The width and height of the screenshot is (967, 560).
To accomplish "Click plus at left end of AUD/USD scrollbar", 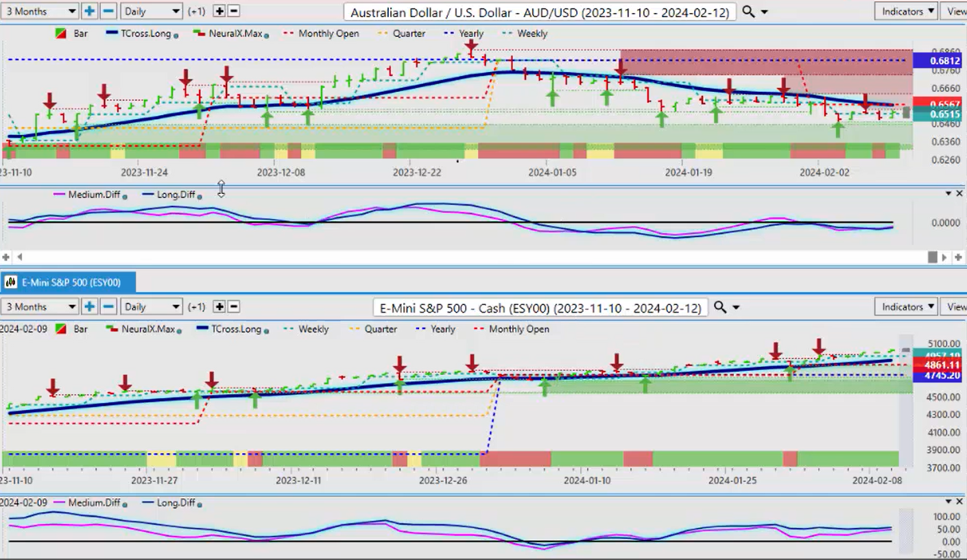I will 5,257.
